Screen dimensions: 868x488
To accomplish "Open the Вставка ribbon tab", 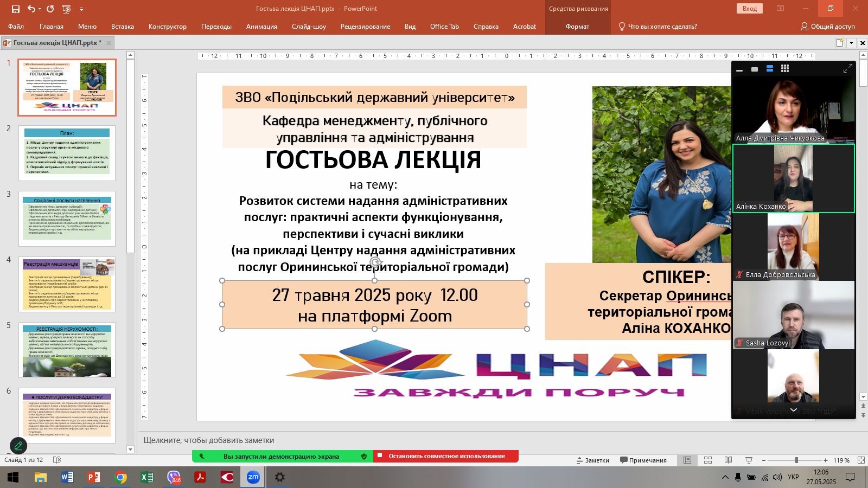I will coord(122,27).
